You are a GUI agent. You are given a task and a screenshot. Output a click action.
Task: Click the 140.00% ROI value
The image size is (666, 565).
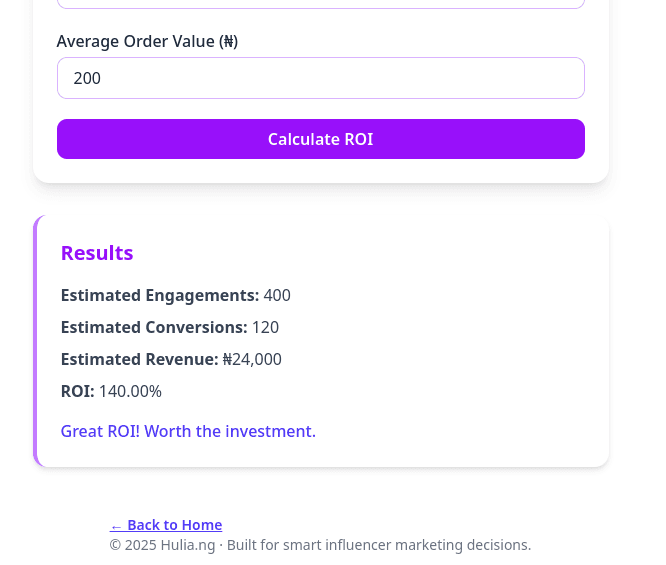(x=130, y=391)
